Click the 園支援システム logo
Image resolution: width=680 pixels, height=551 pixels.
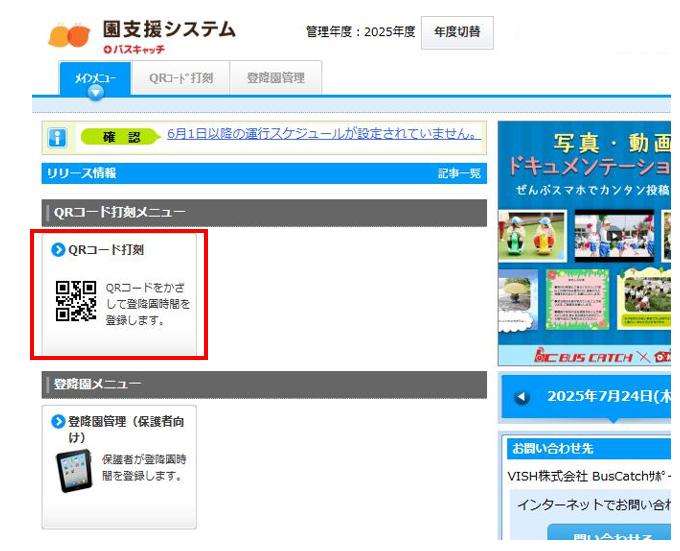[141, 35]
